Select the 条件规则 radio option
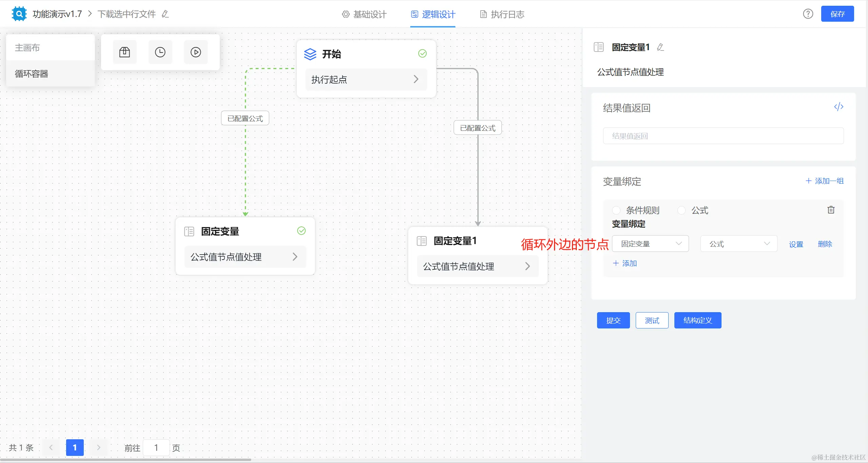Viewport: 868px width, 463px height. click(616, 210)
